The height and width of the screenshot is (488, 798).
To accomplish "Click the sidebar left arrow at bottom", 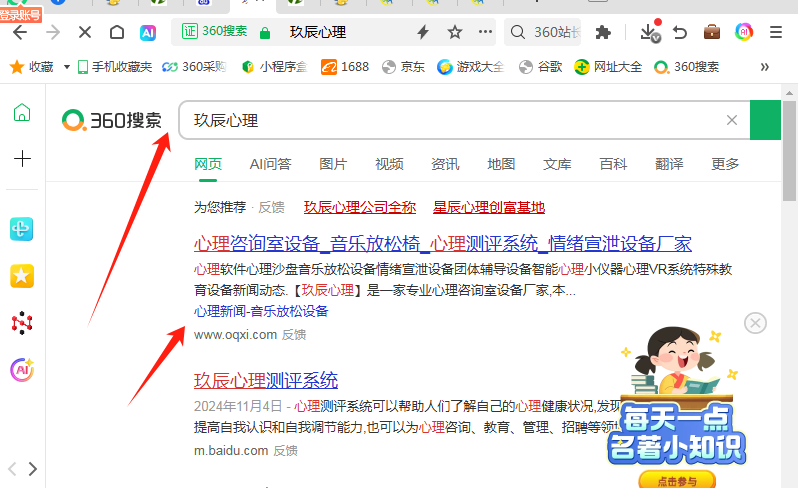I will [x=12, y=469].
